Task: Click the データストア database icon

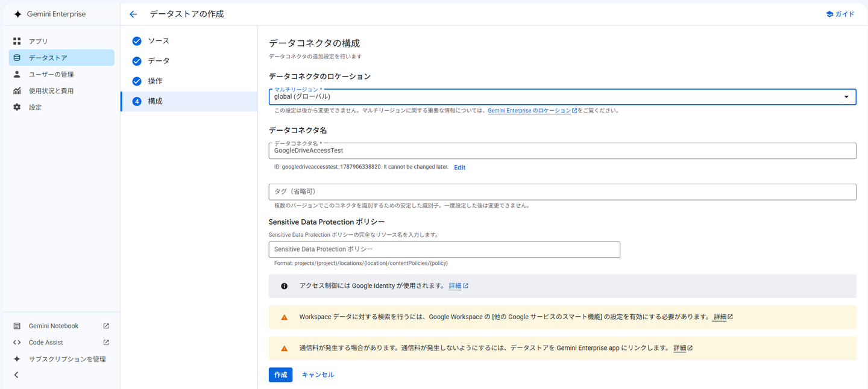Action: pos(17,58)
